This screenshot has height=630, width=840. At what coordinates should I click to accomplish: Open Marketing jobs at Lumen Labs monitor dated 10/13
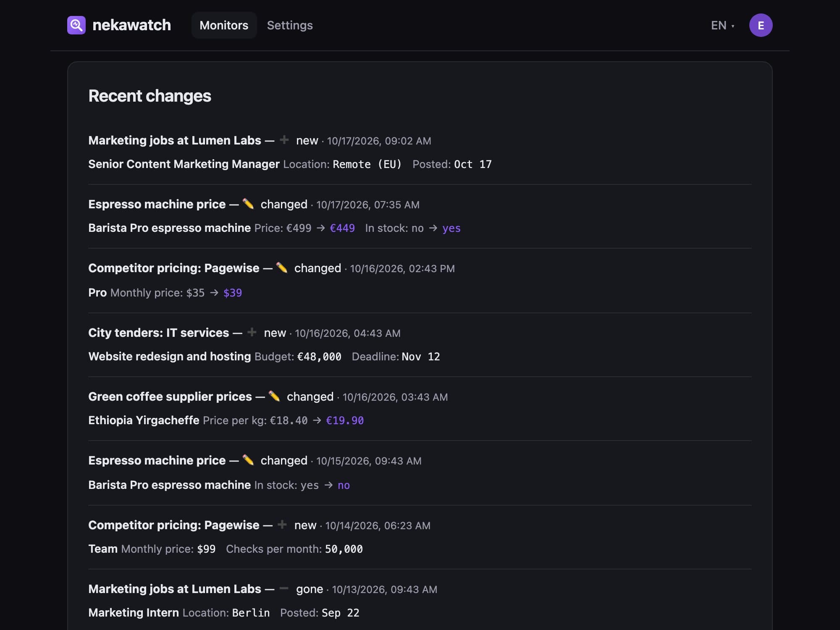pos(175,589)
